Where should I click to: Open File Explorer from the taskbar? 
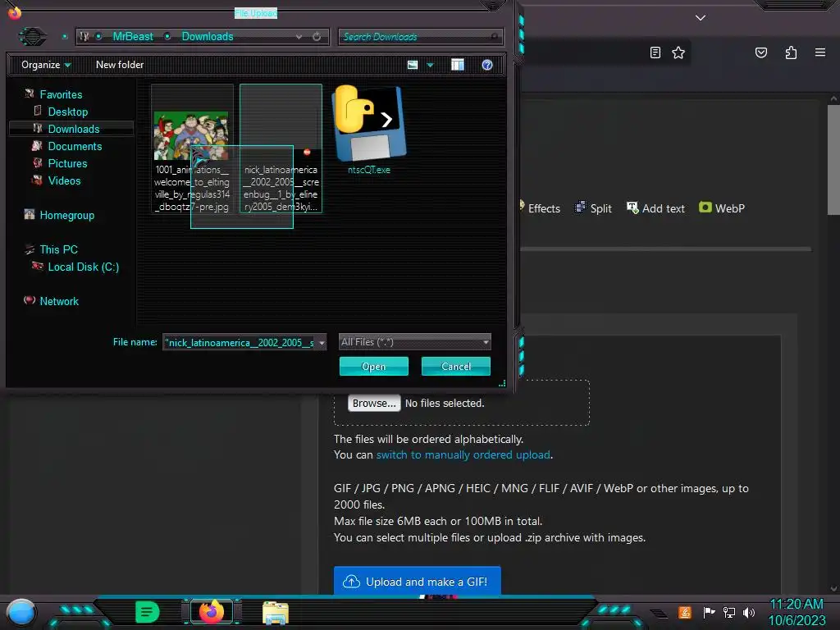276,613
